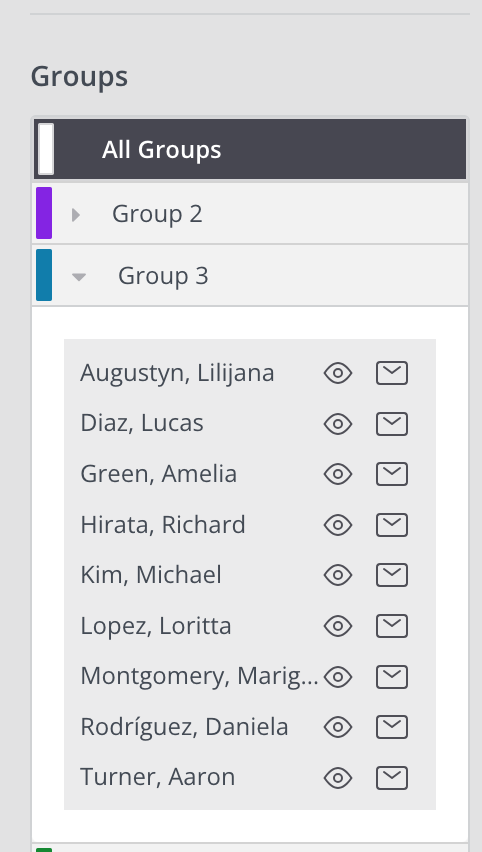
Task: Click envelope icon for Augustyn, Lilijana
Action: click(392, 373)
